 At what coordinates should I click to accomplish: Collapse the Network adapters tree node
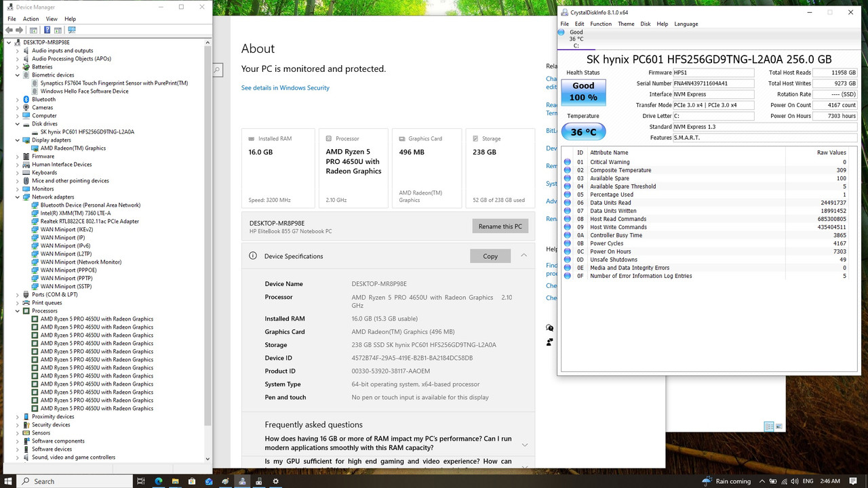pos(17,197)
